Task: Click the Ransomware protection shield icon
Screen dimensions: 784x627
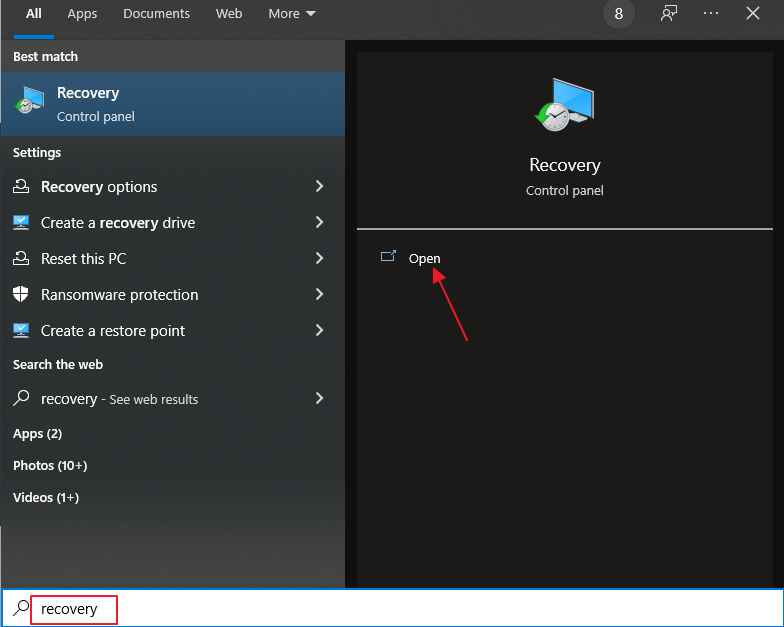Action: coord(21,294)
